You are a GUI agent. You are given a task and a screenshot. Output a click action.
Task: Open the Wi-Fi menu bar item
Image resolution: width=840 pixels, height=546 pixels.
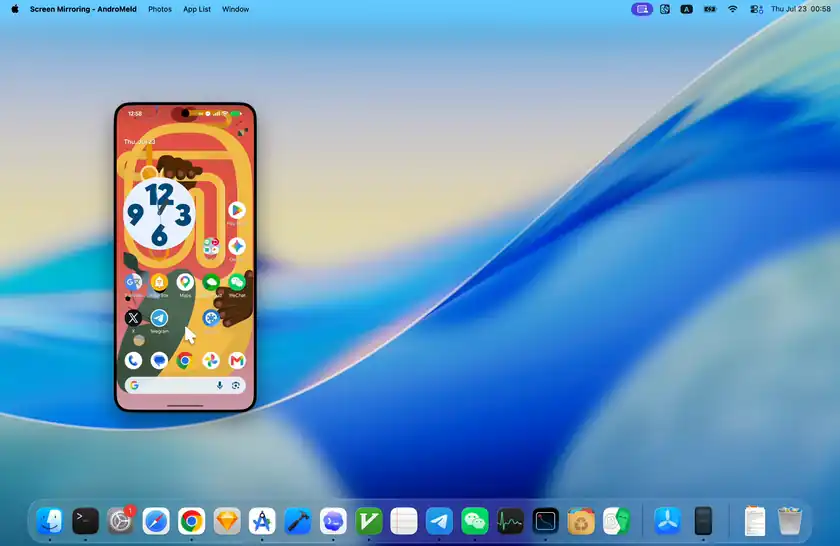pyautogui.click(x=732, y=9)
